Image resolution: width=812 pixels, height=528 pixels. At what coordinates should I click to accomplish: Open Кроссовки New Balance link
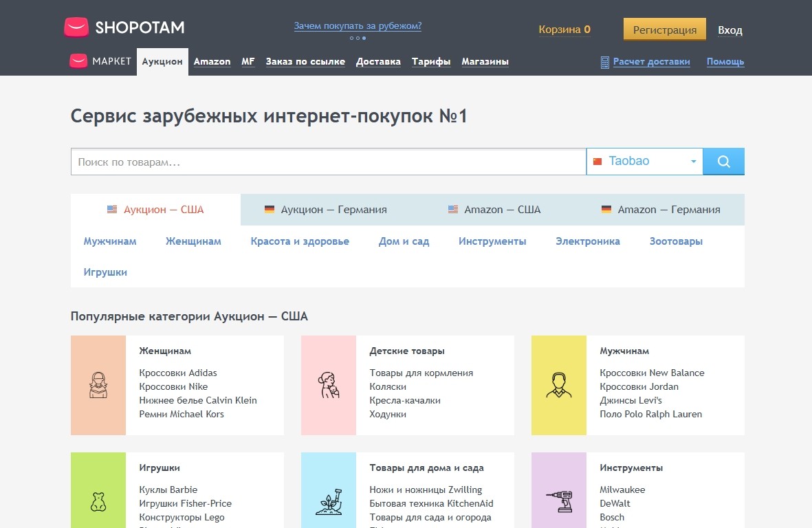pos(652,373)
